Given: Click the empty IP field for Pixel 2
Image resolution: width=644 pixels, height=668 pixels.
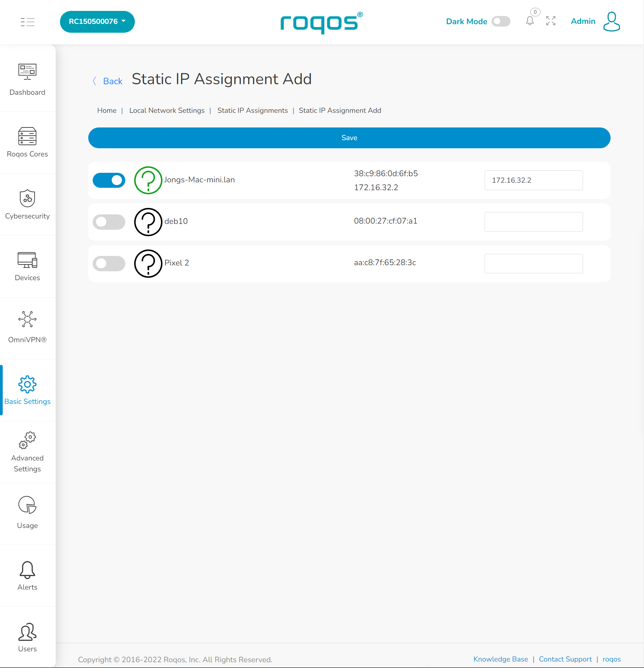Looking at the screenshot, I should pyautogui.click(x=533, y=263).
